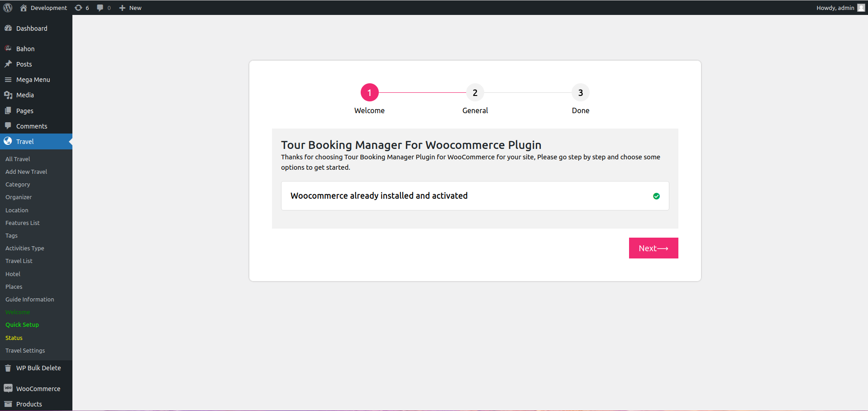Viewport: 868px width, 411px height.
Task: Click Howdy, admin account text
Action: tap(835, 8)
